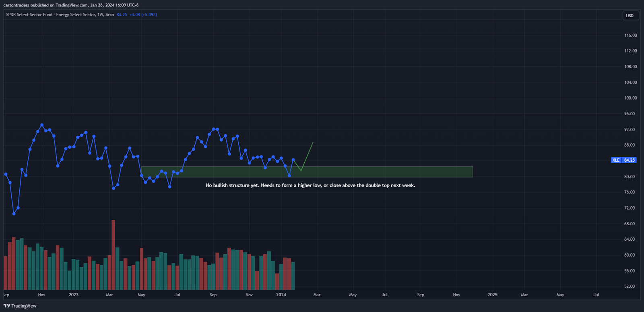Click the 116.00 price axis label
This screenshot has height=312, width=644.
(630, 35)
